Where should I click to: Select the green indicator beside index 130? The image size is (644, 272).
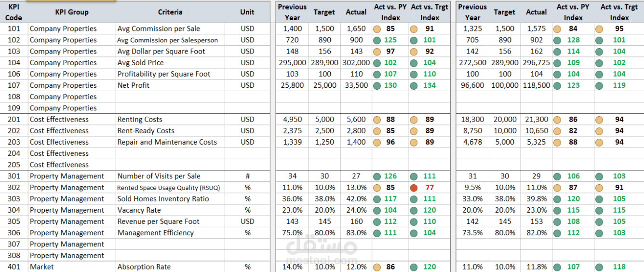click(377, 85)
